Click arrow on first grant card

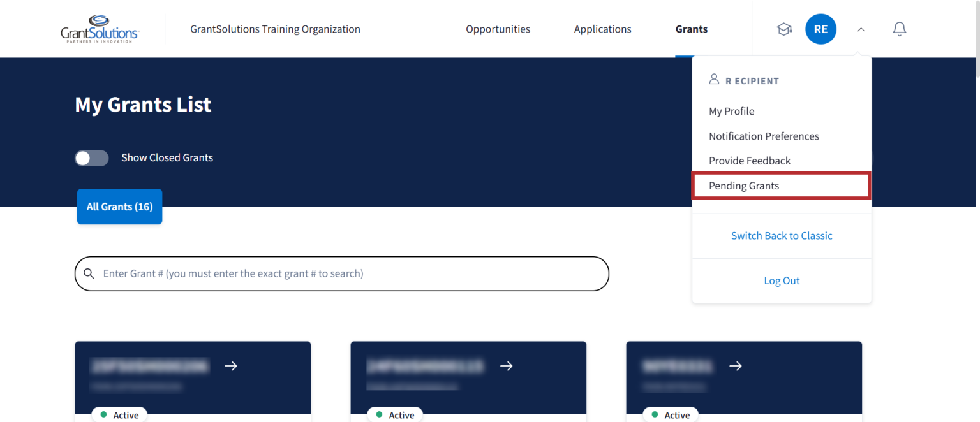click(231, 366)
